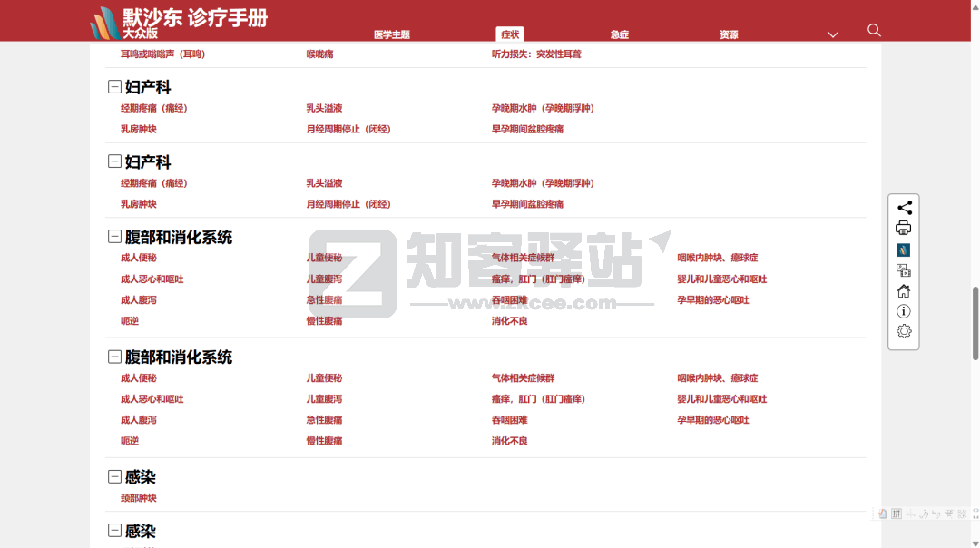Click the search magnifier icon
The width and height of the screenshot is (980, 548).
tap(873, 30)
